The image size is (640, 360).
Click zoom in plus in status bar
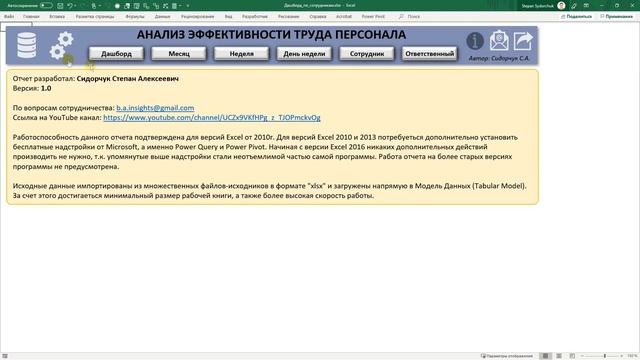(x=622, y=356)
